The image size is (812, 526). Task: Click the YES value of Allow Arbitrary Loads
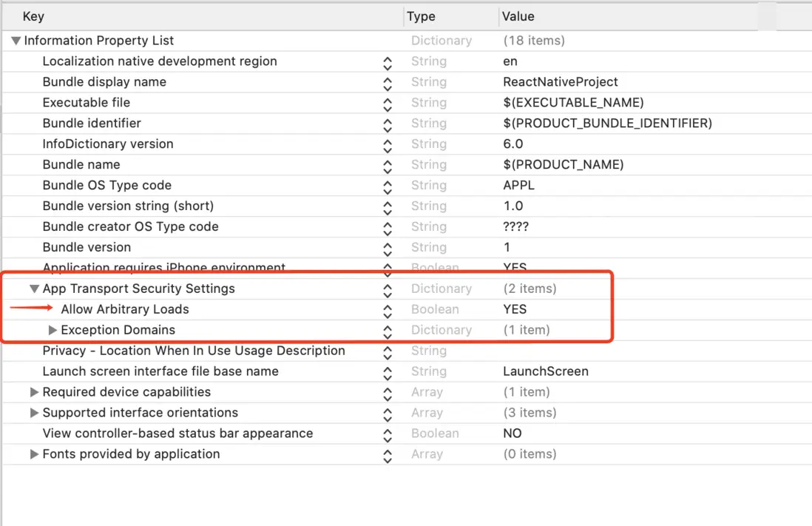click(515, 309)
